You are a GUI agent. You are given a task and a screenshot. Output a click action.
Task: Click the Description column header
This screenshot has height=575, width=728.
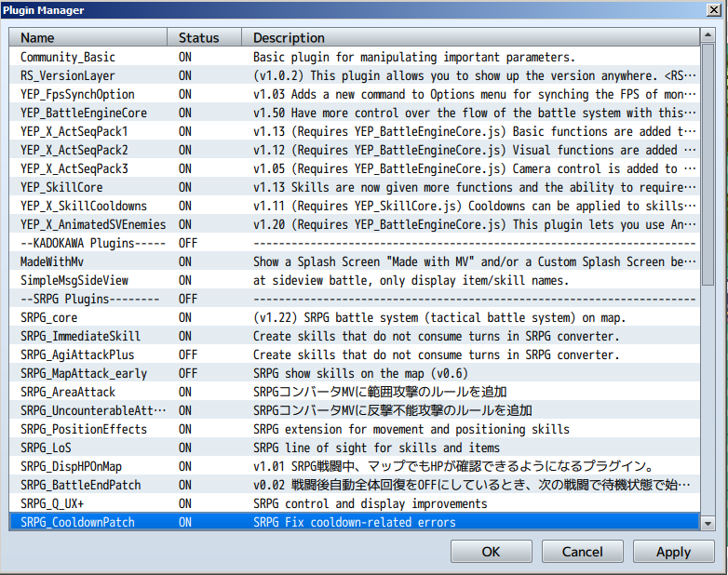471,37
